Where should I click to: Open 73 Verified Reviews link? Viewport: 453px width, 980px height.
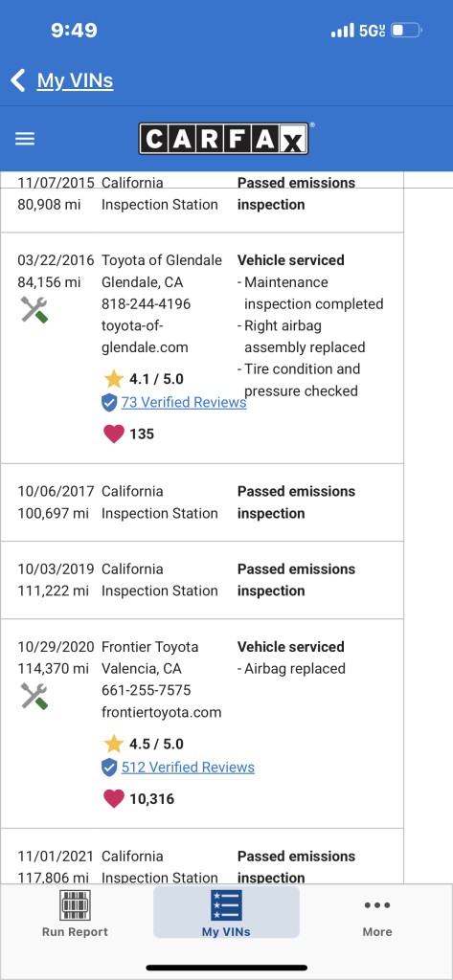pyautogui.click(x=184, y=403)
